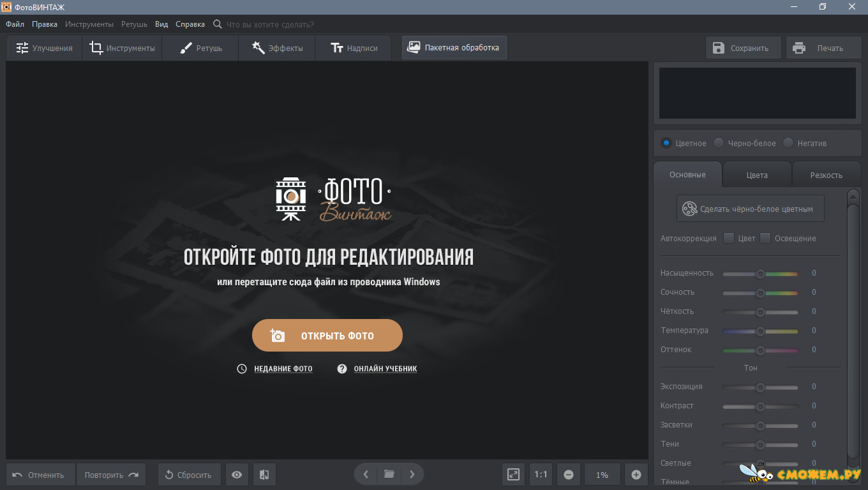The image size is (868, 490).
Task: Click the magic wand icon on Эффекты
Action: pyautogui.click(x=258, y=48)
